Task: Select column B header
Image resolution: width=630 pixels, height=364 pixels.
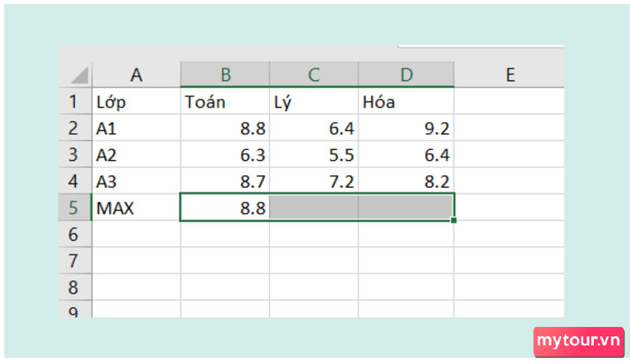Action: pos(225,75)
